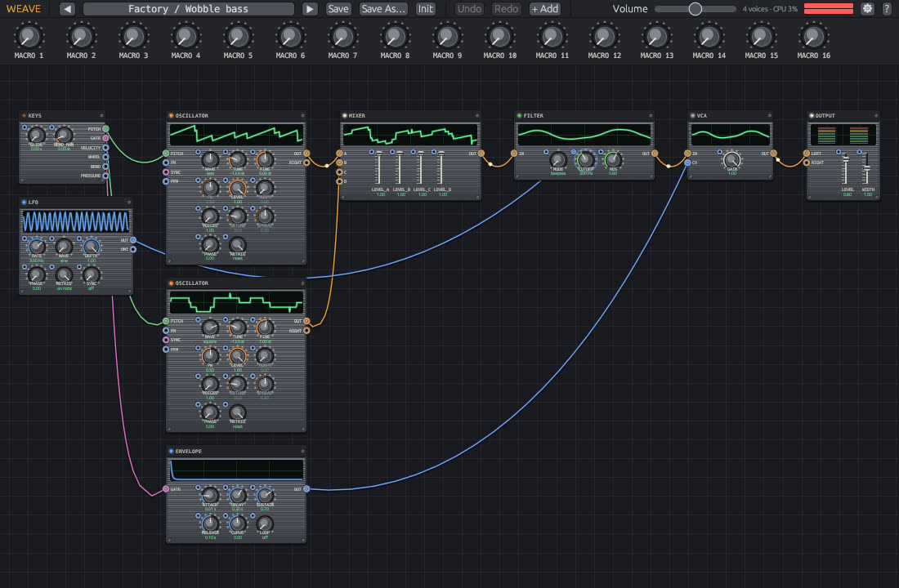Toggle the Filter module power LED
The image size is (899, 588).
click(x=520, y=116)
